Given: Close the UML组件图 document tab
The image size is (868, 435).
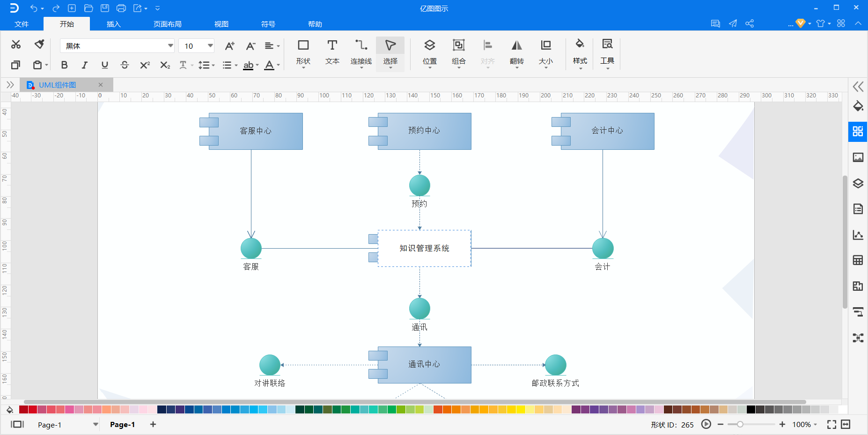Looking at the screenshot, I should [101, 85].
